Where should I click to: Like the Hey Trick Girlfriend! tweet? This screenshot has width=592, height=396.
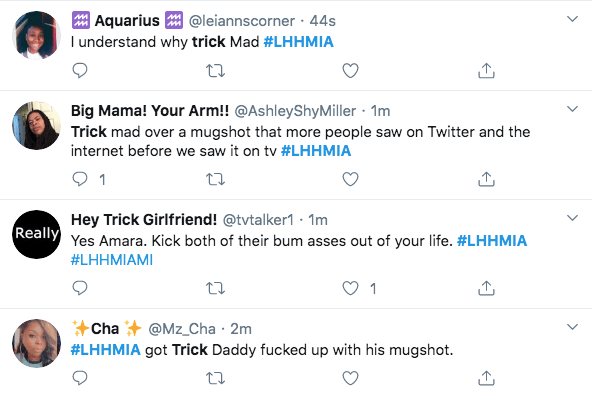pyautogui.click(x=350, y=288)
